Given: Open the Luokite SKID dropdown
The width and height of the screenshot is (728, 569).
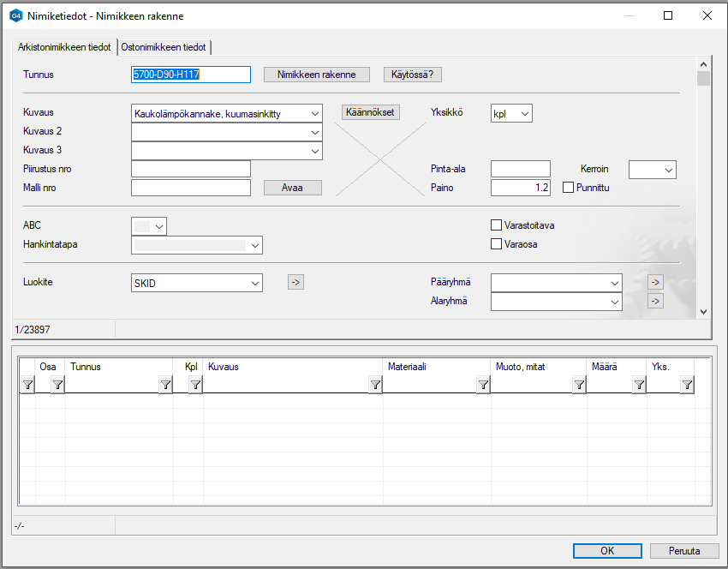Looking at the screenshot, I should click(254, 283).
